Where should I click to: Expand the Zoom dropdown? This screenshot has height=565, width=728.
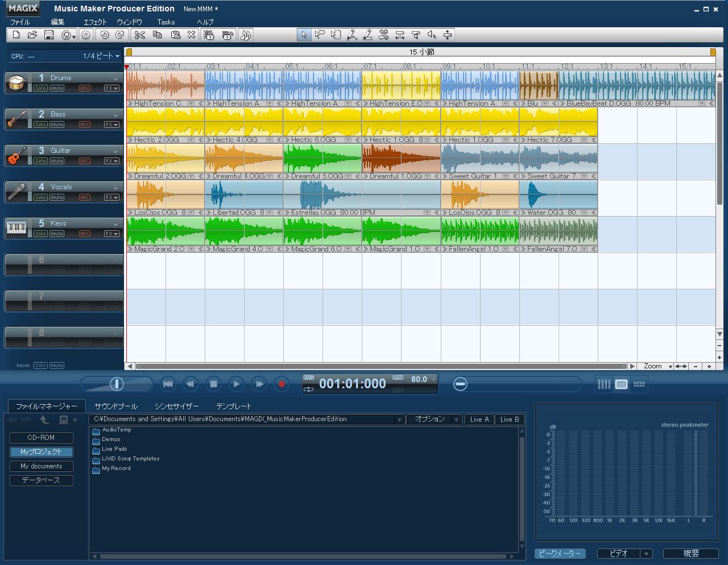pyautogui.click(x=671, y=367)
